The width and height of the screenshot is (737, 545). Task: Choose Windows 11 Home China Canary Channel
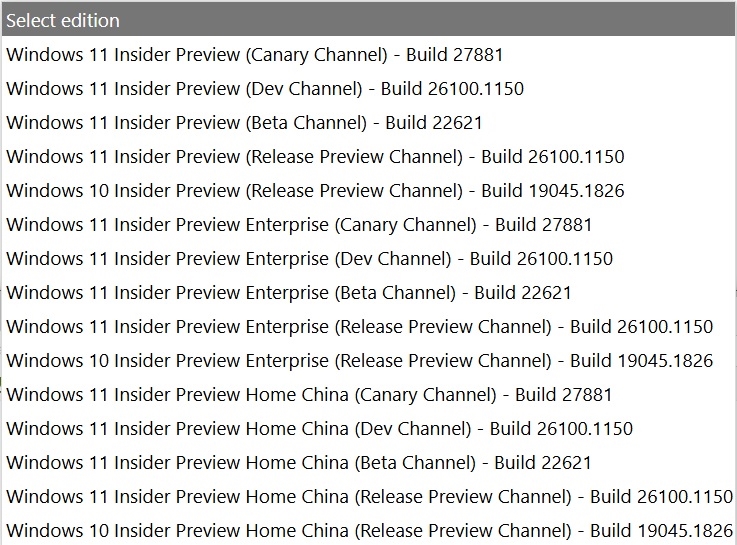368,394
